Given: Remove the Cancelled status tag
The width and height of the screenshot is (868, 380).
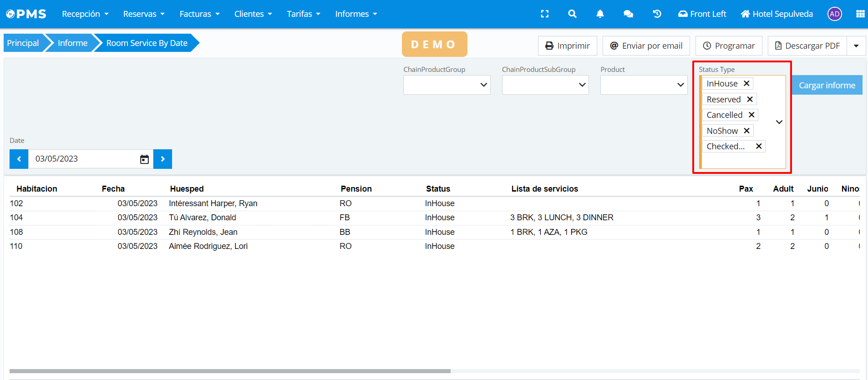Looking at the screenshot, I should [x=751, y=115].
